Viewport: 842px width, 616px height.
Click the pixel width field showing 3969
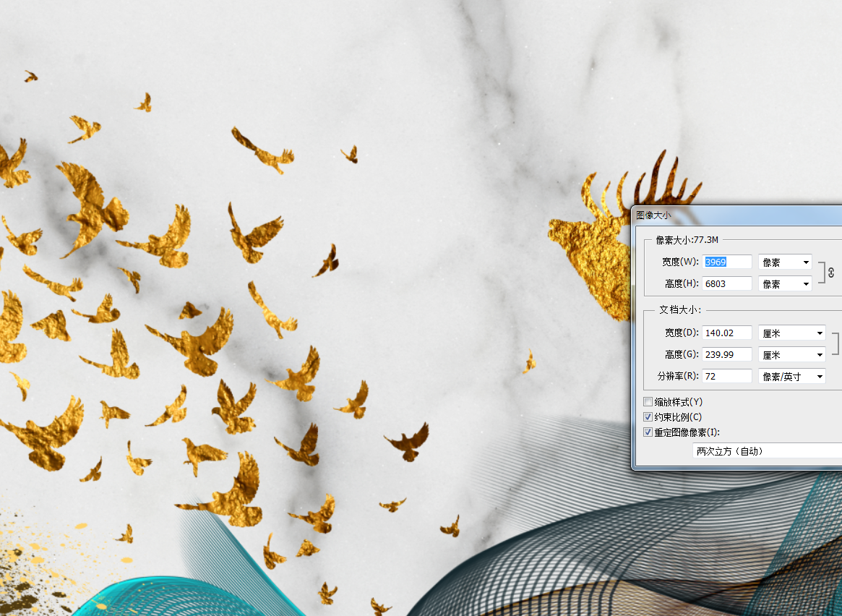click(727, 262)
